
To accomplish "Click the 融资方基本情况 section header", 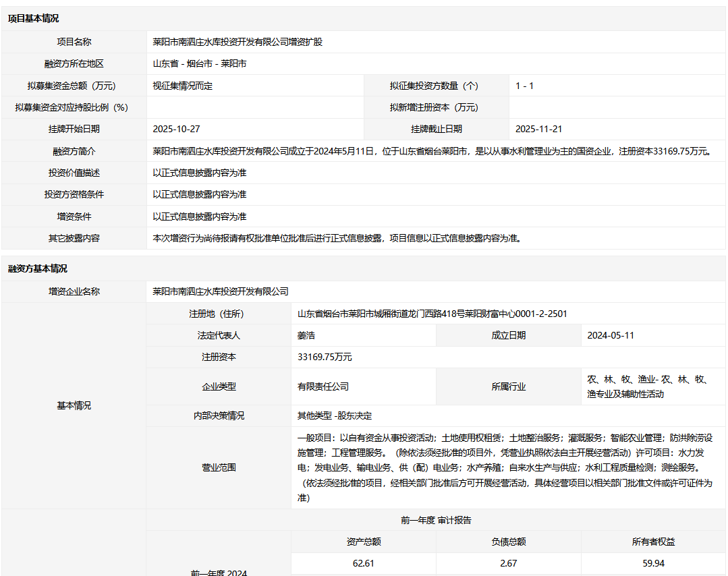I will 38,268.
